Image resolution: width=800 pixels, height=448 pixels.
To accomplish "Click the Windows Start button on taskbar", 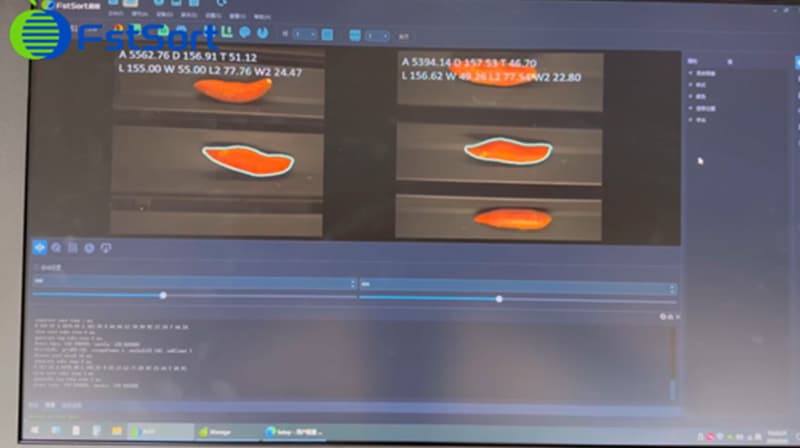I will coord(34,431).
